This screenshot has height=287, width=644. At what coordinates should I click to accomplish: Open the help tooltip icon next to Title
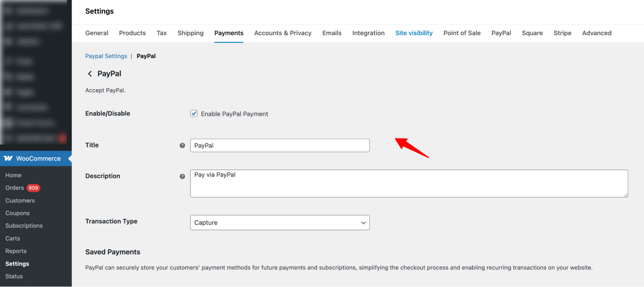[x=182, y=145]
